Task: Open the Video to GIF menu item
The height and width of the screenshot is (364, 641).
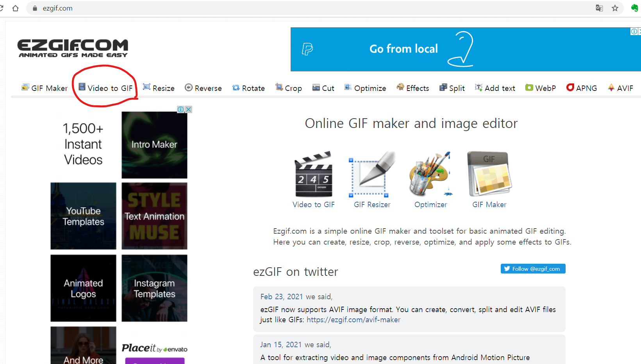Action: coord(105,88)
